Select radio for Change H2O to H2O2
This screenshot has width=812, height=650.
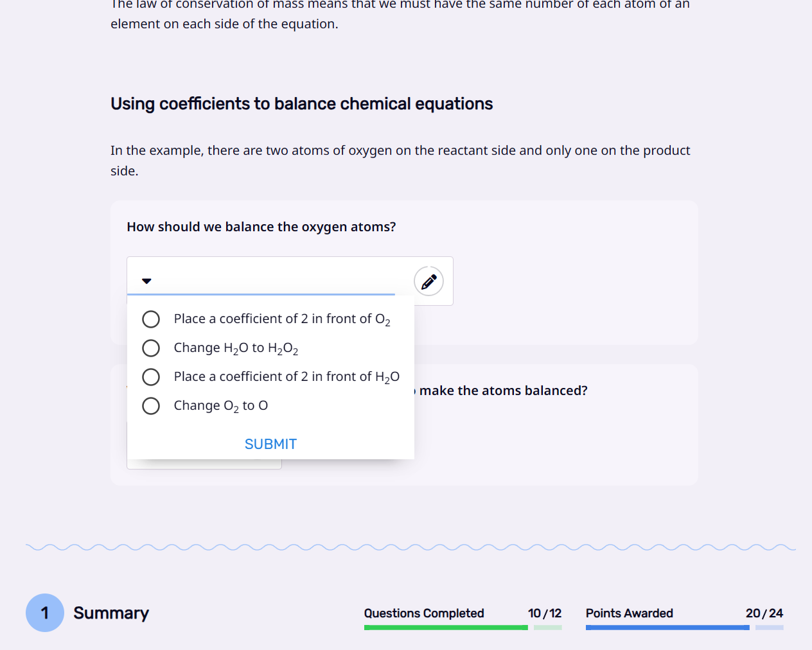pyautogui.click(x=151, y=348)
